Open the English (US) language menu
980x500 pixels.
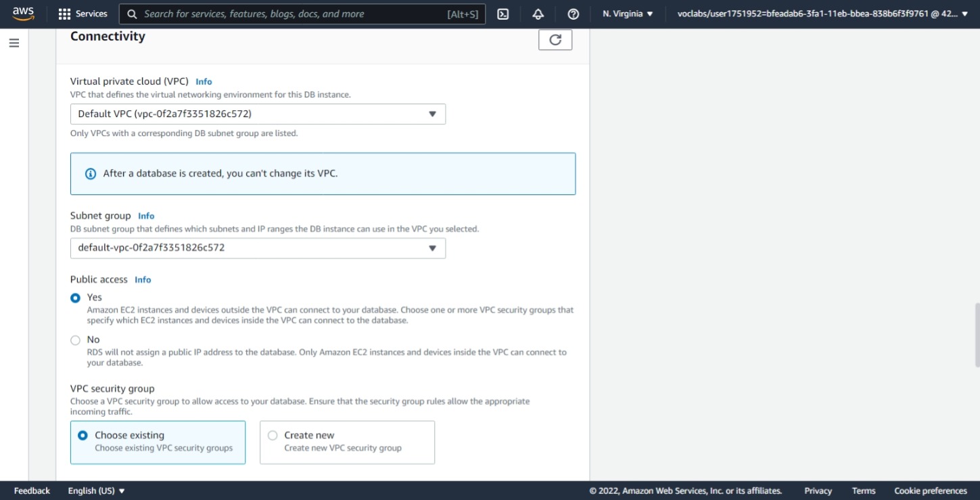[x=96, y=491]
